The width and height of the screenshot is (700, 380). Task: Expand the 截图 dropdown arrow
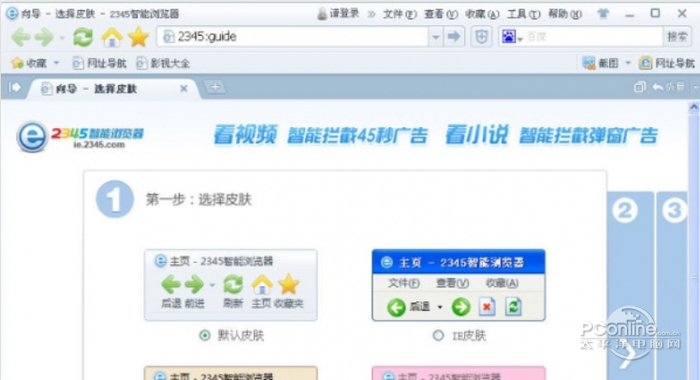(x=628, y=63)
